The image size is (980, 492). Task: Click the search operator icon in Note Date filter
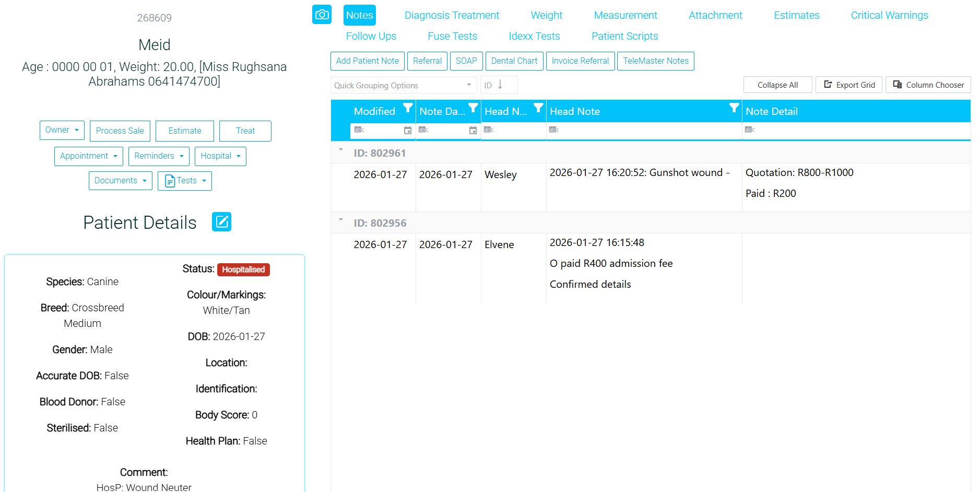pyautogui.click(x=423, y=130)
